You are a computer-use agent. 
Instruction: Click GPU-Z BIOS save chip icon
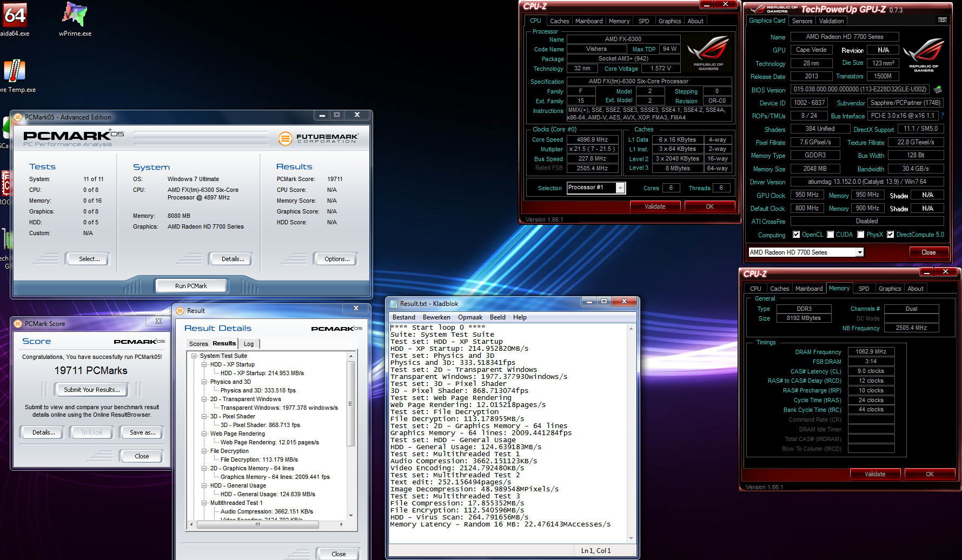(x=938, y=89)
